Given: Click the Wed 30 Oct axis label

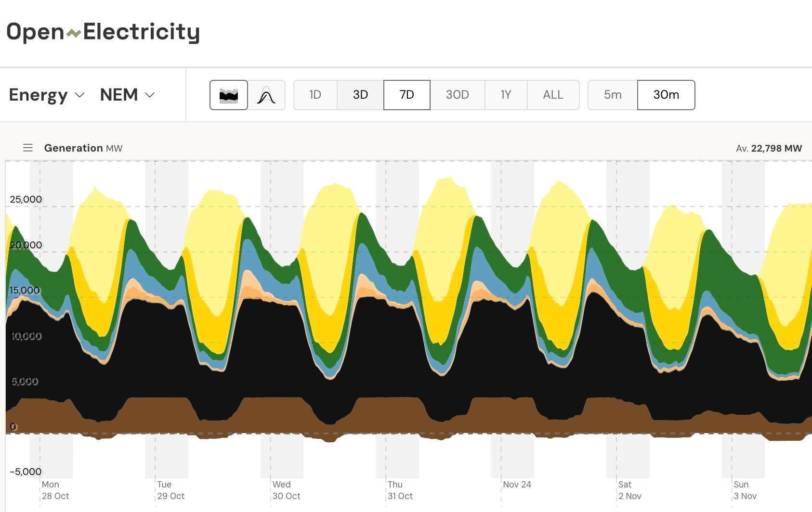Looking at the screenshot, I should point(287,490).
